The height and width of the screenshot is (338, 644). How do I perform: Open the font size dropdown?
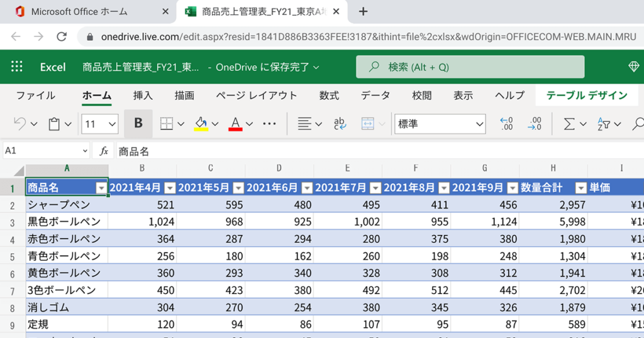(100, 124)
